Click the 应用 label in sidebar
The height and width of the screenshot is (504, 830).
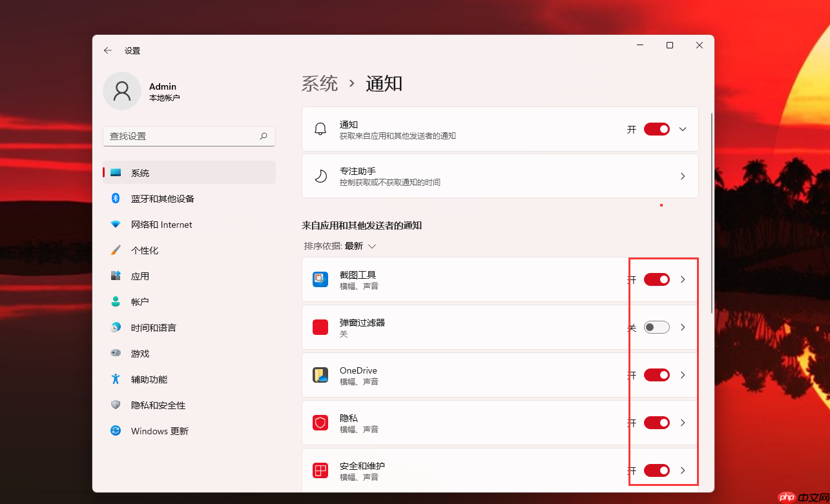coord(140,276)
